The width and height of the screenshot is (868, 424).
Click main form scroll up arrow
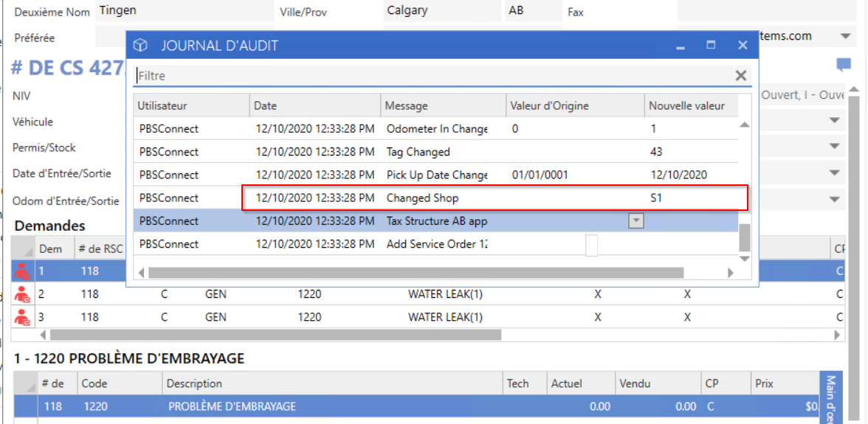854,89
